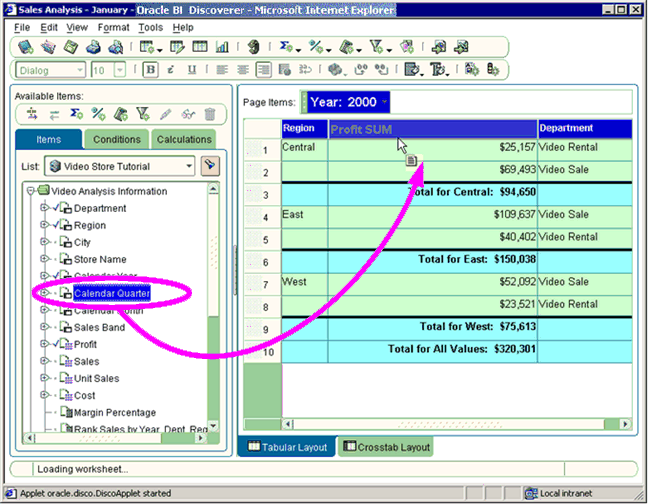The height and width of the screenshot is (504, 648).
Task: Select the Tabular Layout tab
Action: point(287,447)
